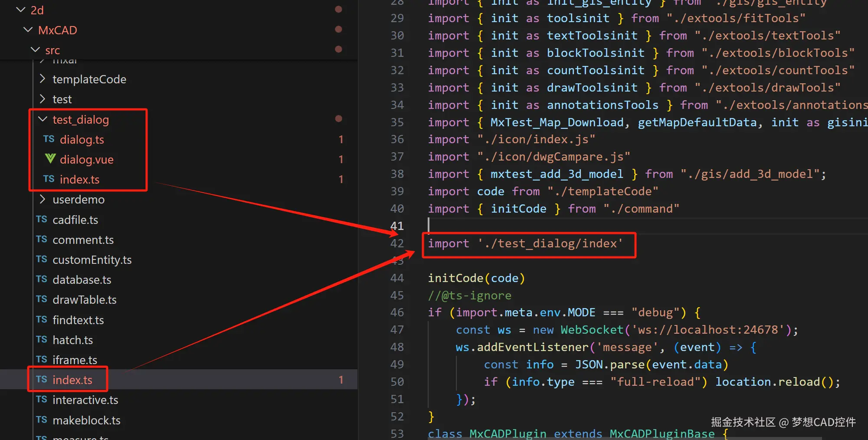Viewport: 868px width, 440px height.
Task: Click the countToolsinit identifier
Action: (x=596, y=70)
